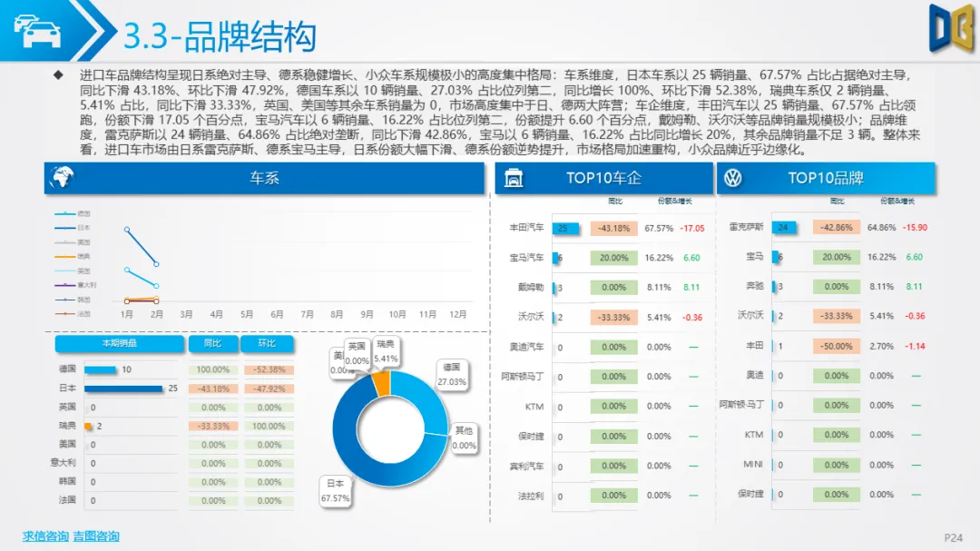Click the globe icon on the 车系 panel header

coord(61,179)
